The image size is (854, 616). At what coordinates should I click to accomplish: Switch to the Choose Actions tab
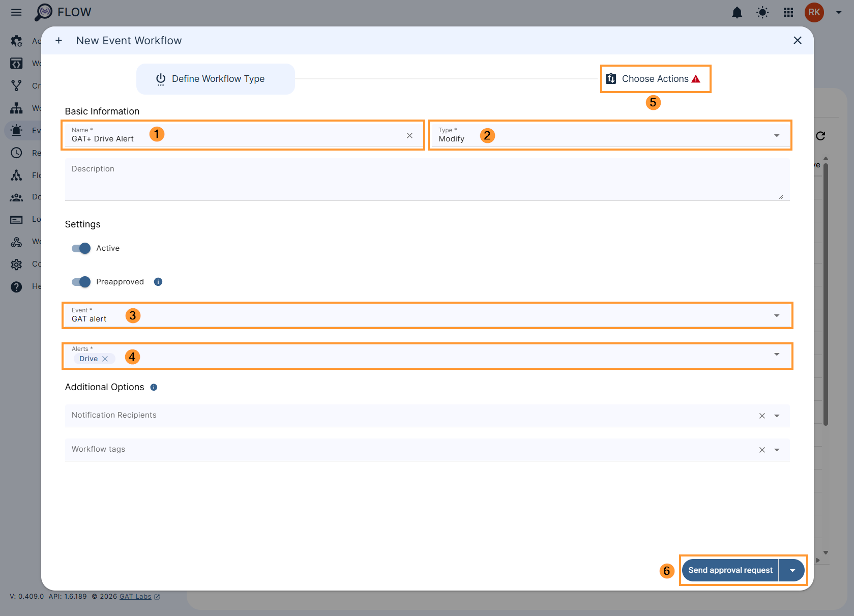[655, 79]
